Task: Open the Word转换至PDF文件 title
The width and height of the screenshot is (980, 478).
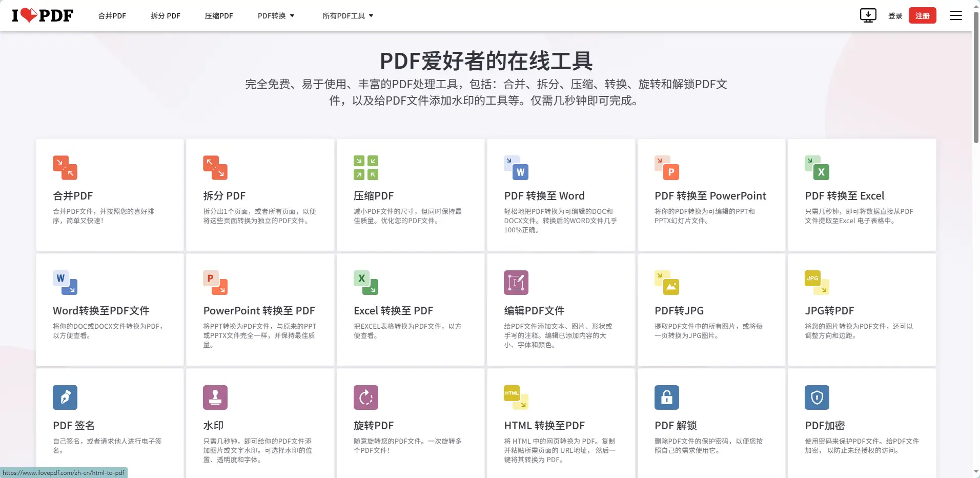Action: pyautogui.click(x=101, y=311)
